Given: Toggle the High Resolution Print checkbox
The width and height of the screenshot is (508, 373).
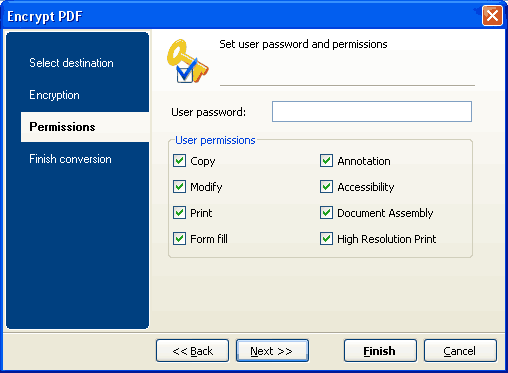Looking at the screenshot, I should (x=326, y=239).
